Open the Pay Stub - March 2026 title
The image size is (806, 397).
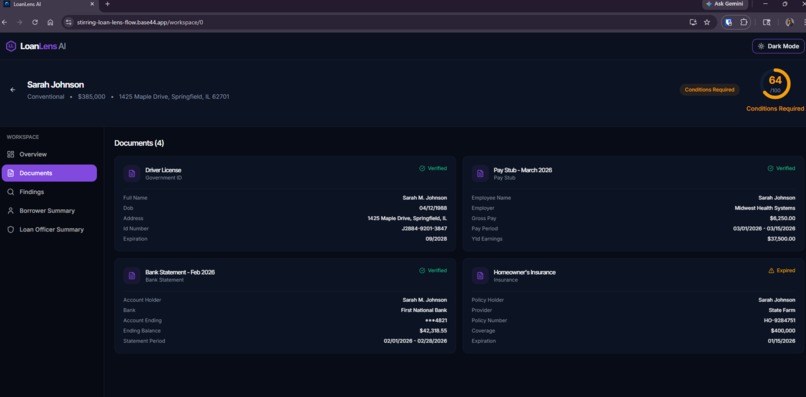[523, 170]
